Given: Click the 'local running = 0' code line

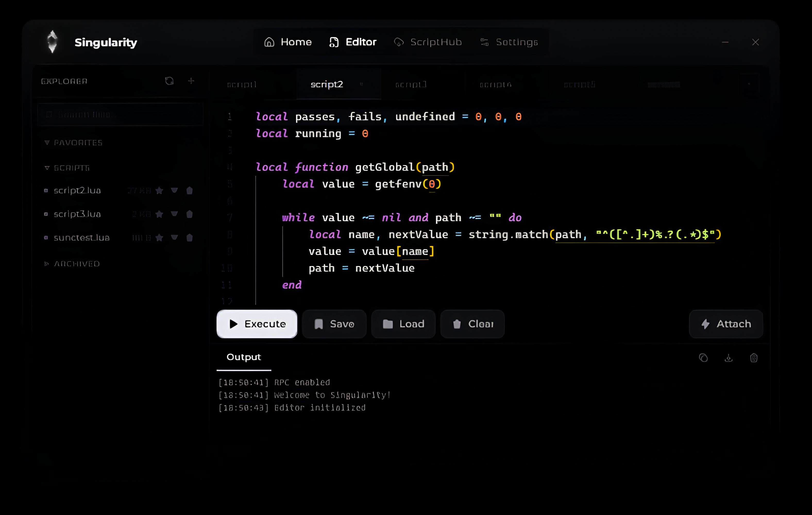Looking at the screenshot, I should pyautogui.click(x=312, y=133).
